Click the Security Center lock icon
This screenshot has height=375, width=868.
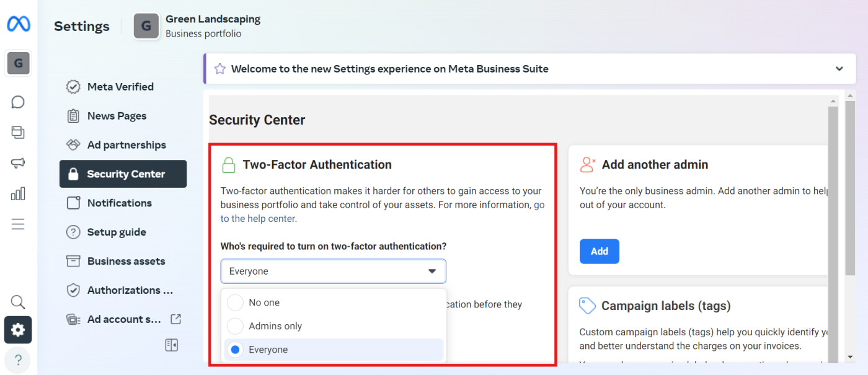point(73,174)
